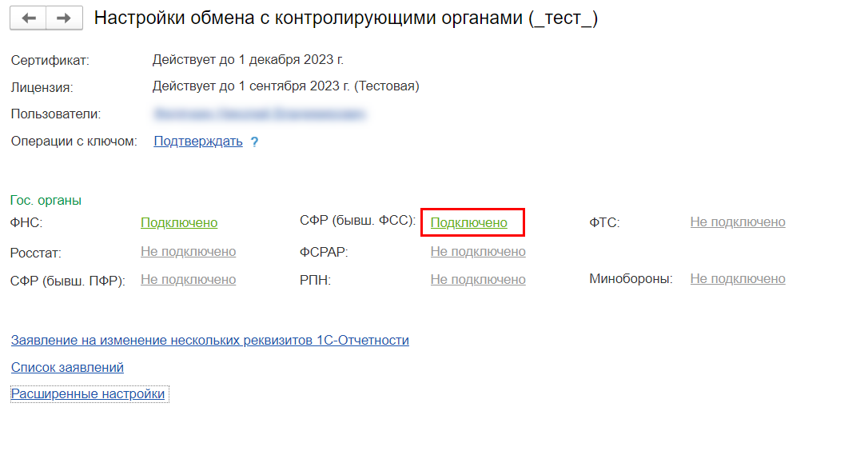Click the Подтверждать link for key operations

pyautogui.click(x=197, y=142)
